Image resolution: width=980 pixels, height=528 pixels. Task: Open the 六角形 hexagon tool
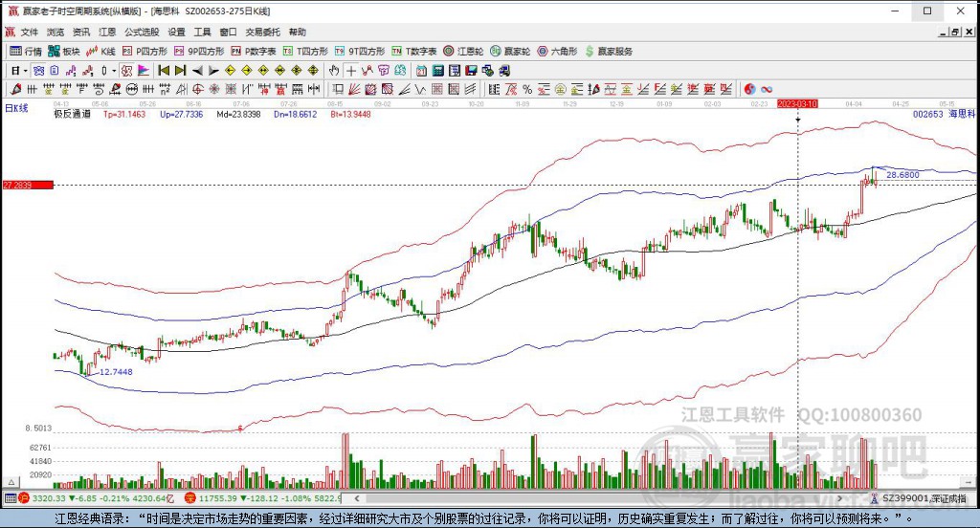pos(558,52)
